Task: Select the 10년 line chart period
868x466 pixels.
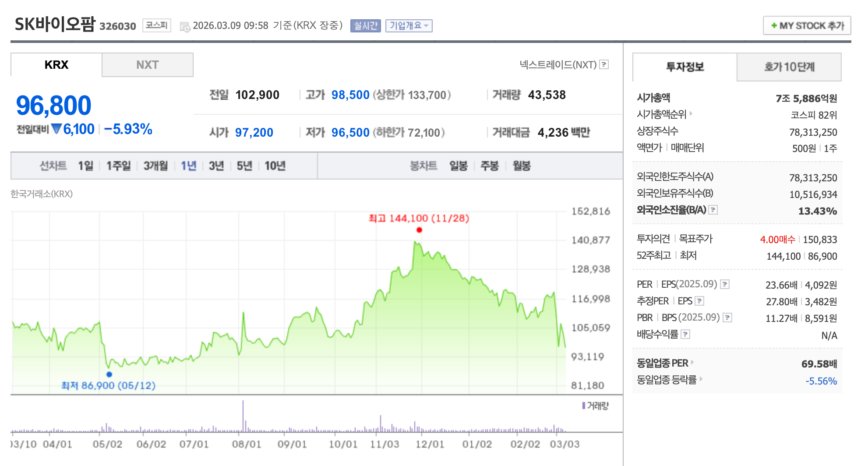Action: pos(275,166)
